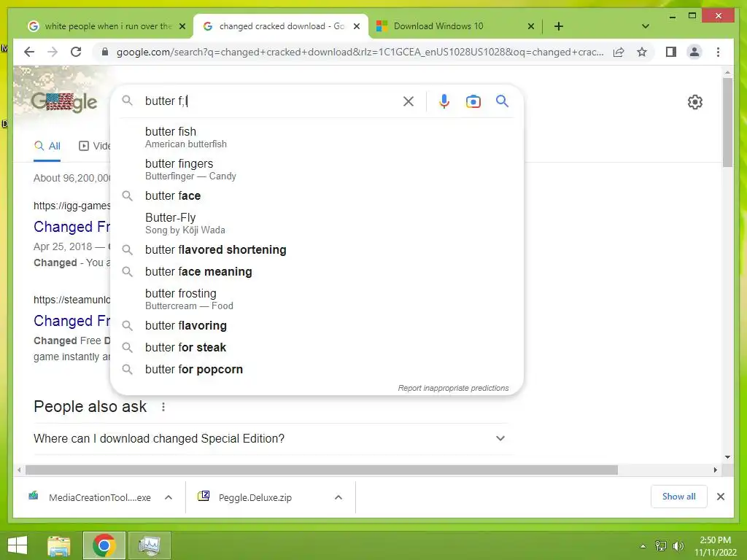Image resolution: width=747 pixels, height=560 pixels.
Task: Open network status tray icon
Action: coord(661,545)
